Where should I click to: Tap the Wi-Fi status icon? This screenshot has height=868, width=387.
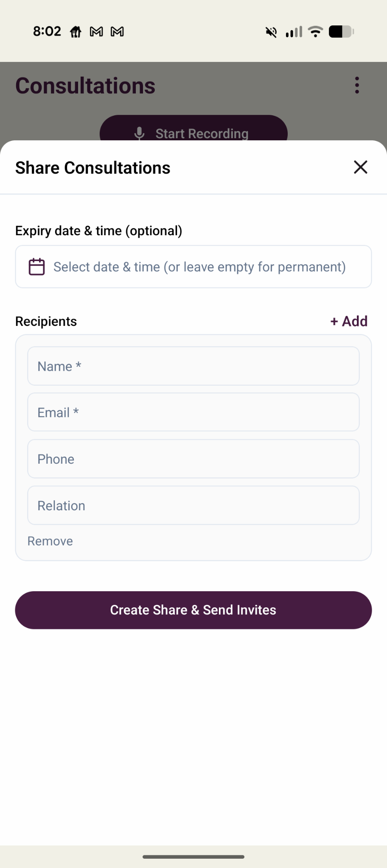coord(315,31)
